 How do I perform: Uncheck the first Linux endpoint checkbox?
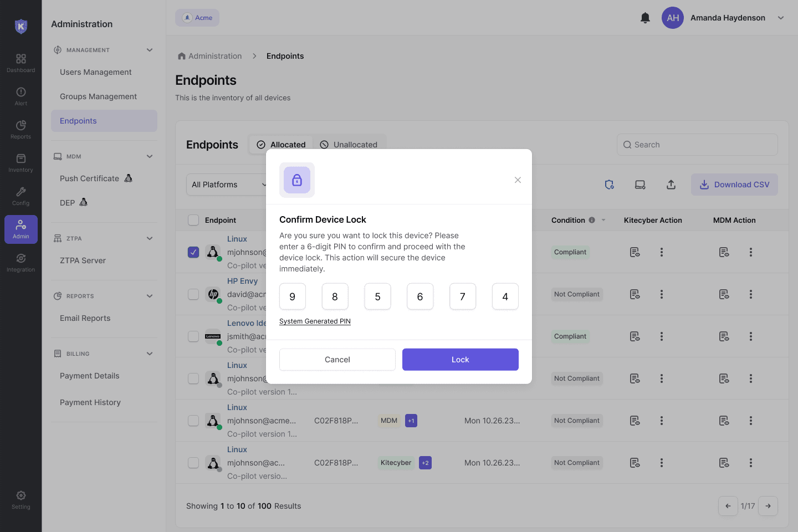pyautogui.click(x=193, y=252)
